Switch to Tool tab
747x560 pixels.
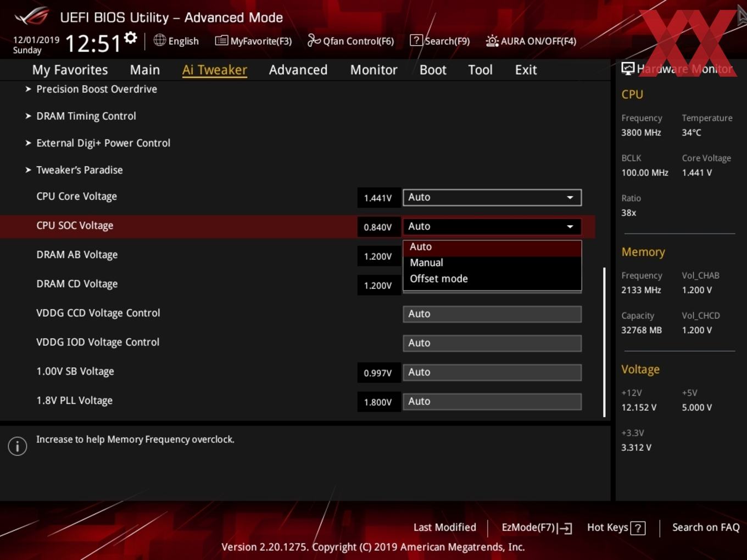pyautogui.click(x=480, y=70)
